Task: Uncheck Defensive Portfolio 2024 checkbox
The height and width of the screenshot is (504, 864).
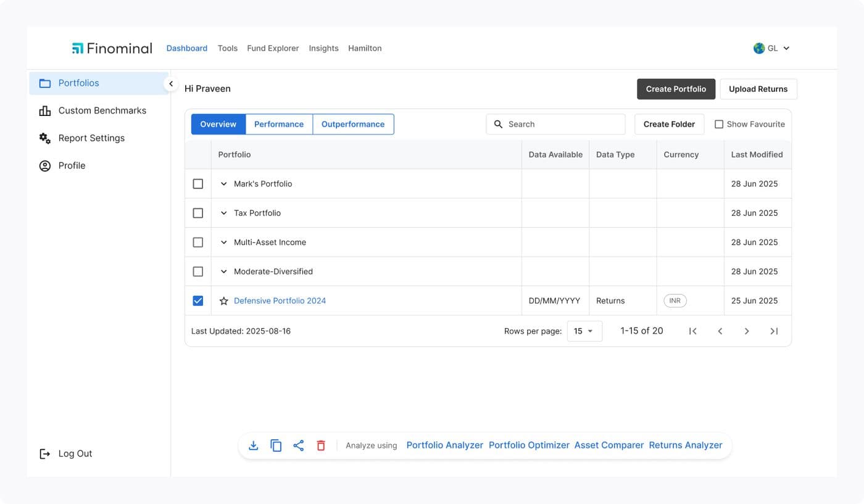Action: pyautogui.click(x=198, y=301)
